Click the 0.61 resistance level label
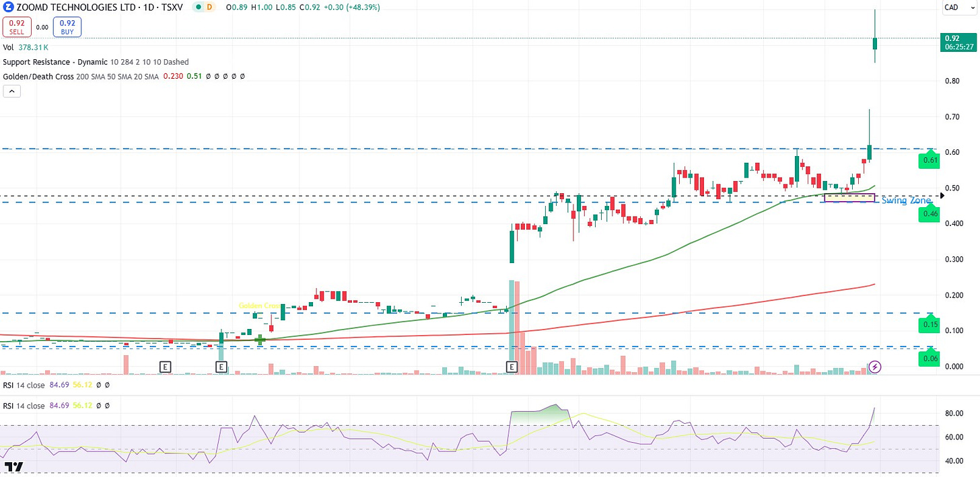 tap(930, 160)
